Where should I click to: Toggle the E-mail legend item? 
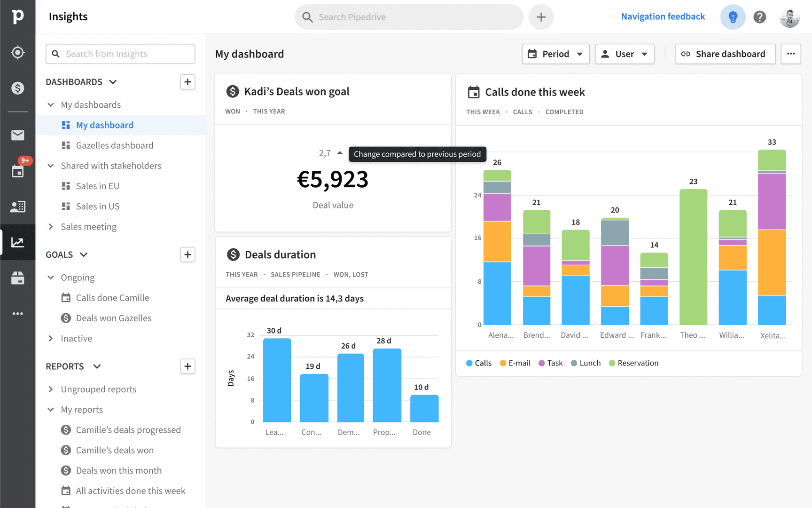click(515, 363)
